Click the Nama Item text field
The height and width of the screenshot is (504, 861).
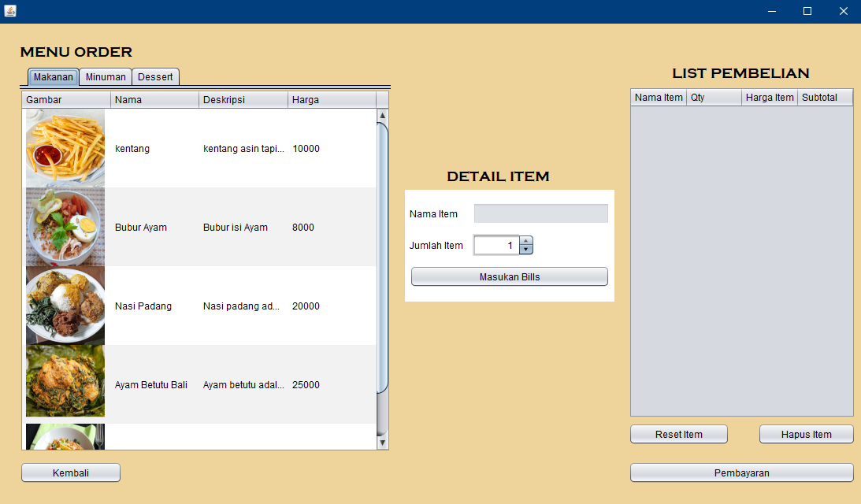[540, 214]
